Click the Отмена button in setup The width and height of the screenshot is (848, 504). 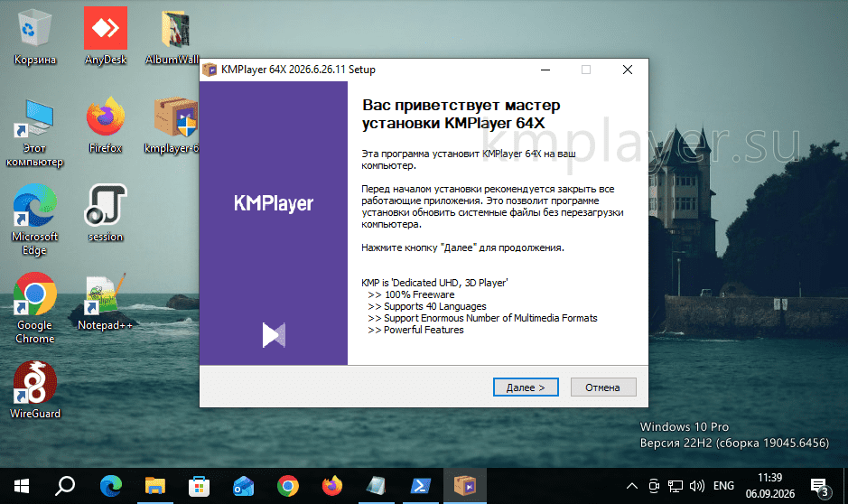click(x=603, y=387)
